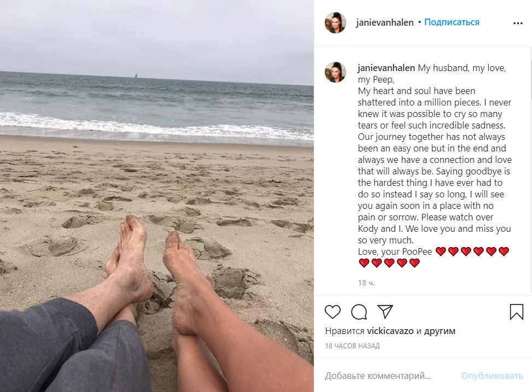The image size is (532, 392).
Task: Click the Опубликовать post comment button
Action: (x=492, y=376)
